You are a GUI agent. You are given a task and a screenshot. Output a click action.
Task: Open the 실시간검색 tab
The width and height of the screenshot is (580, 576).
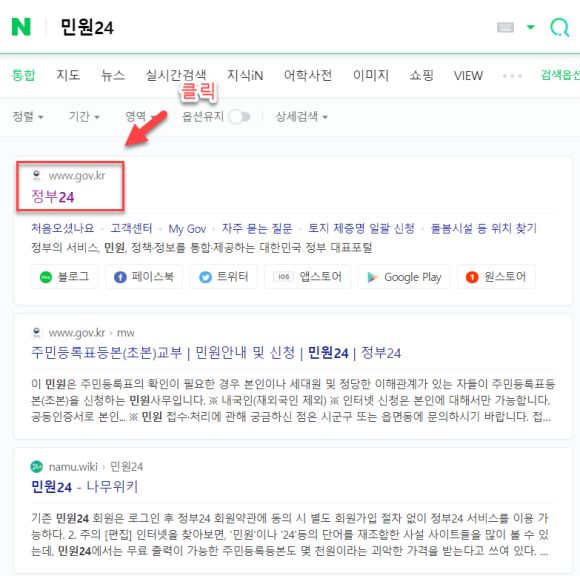(x=176, y=75)
